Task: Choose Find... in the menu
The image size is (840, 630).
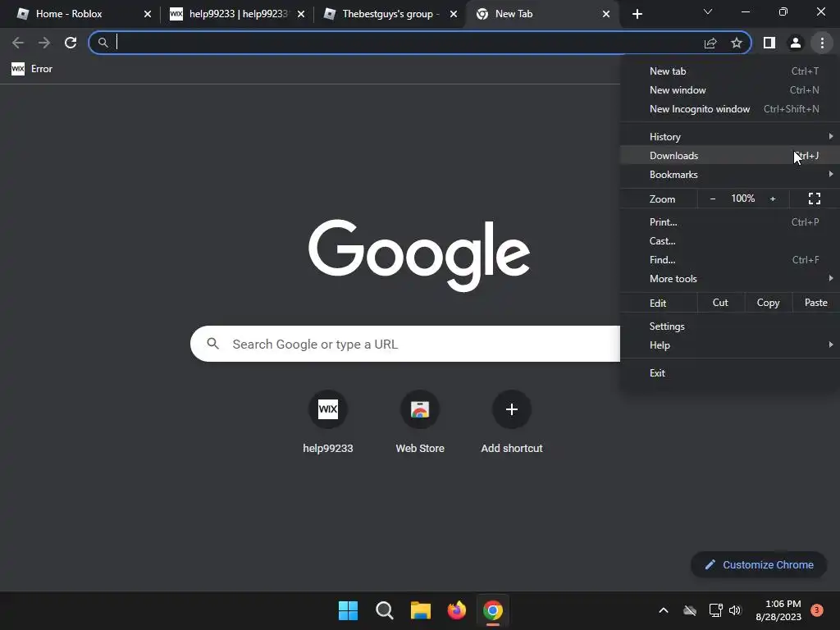Action: coord(730,260)
